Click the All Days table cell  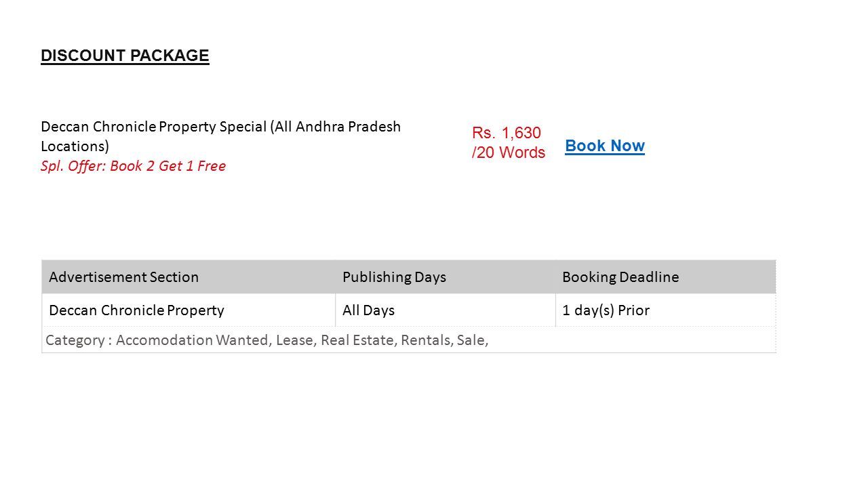(x=446, y=310)
